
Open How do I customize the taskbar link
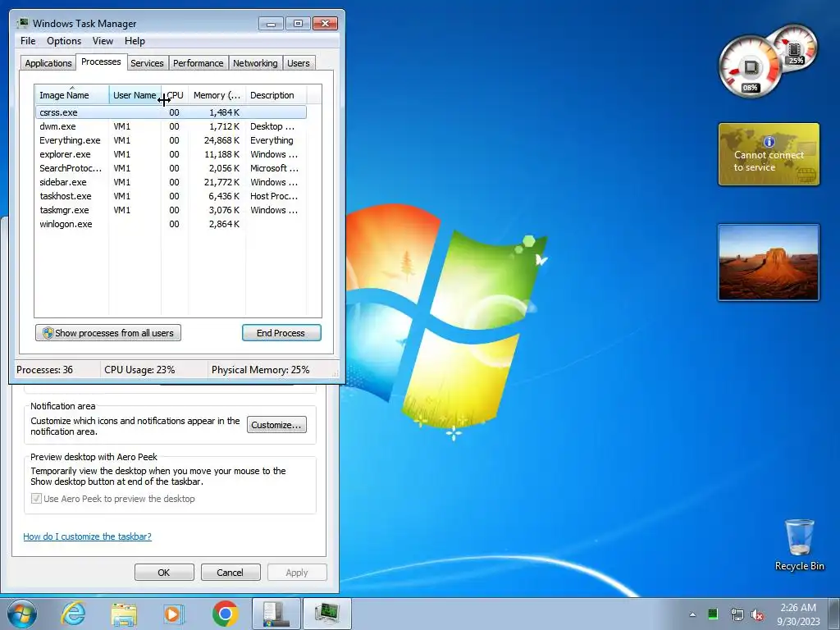[x=87, y=536]
